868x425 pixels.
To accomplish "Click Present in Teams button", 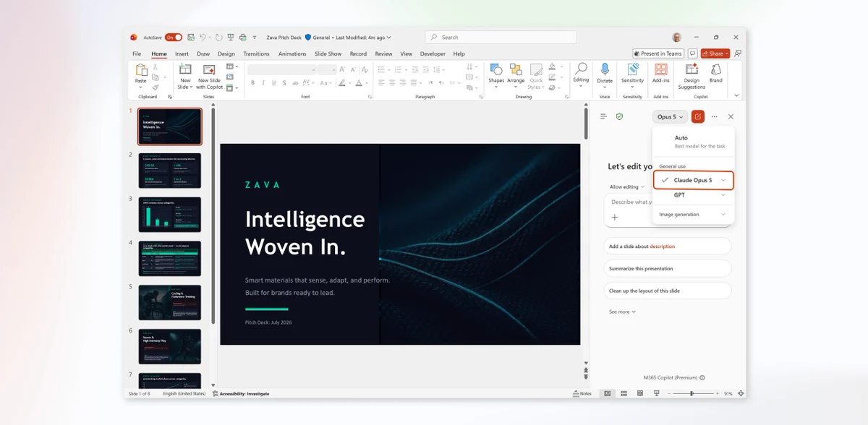I will [x=658, y=53].
